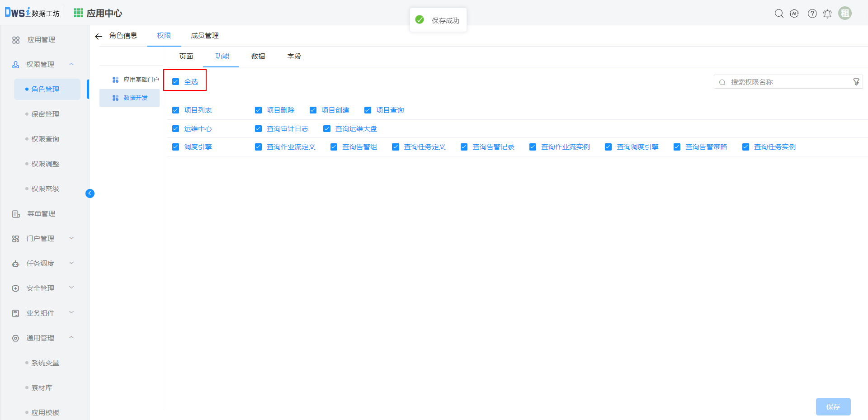Open the AI assistant icon
The width and height of the screenshot is (868, 420).
(794, 14)
